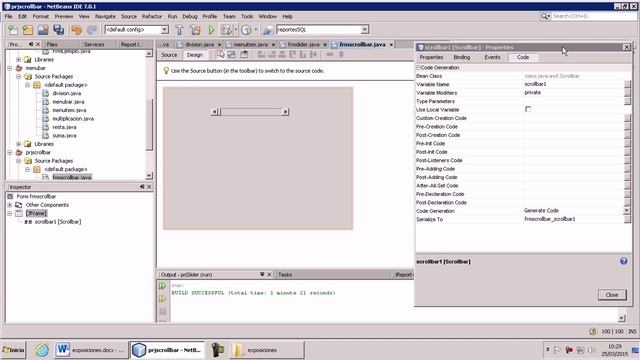
Task: Collapse the JFrame node in Inspector
Action: click(10, 213)
